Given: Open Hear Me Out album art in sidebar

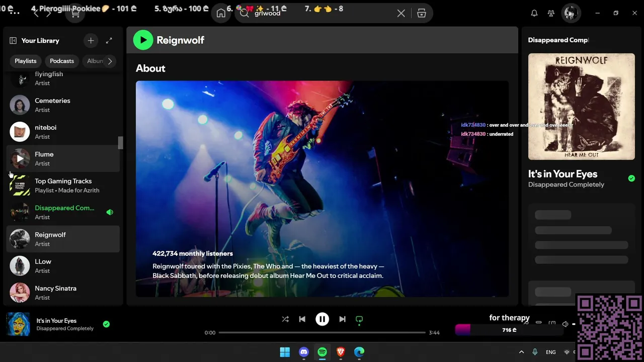Looking at the screenshot, I should 581,107.
